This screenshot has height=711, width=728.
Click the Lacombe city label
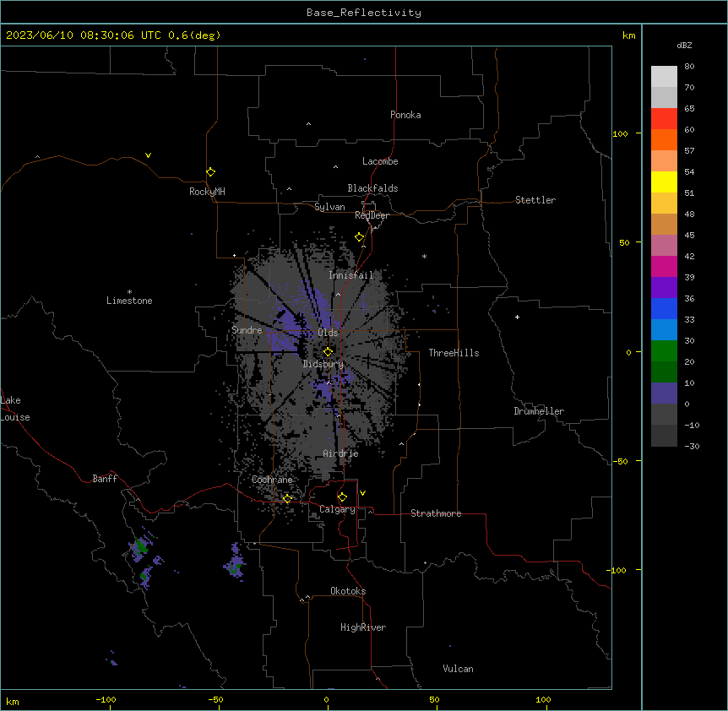(x=380, y=161)
